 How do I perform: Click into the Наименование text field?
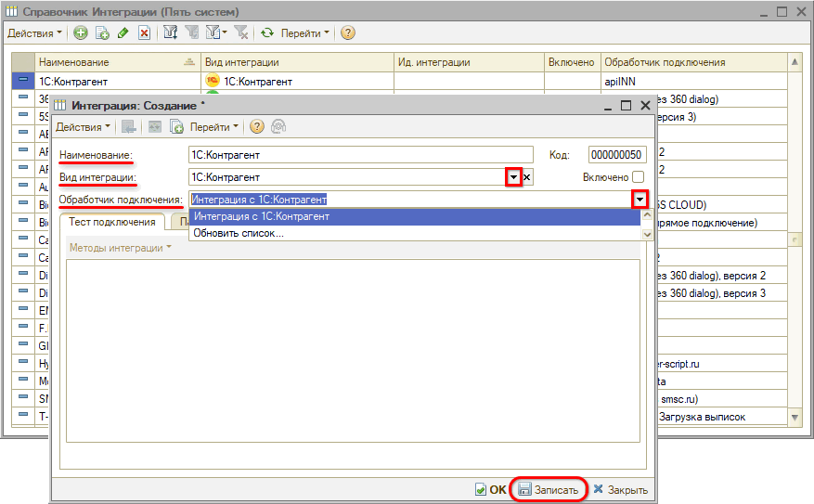click(x=360, y=155)
